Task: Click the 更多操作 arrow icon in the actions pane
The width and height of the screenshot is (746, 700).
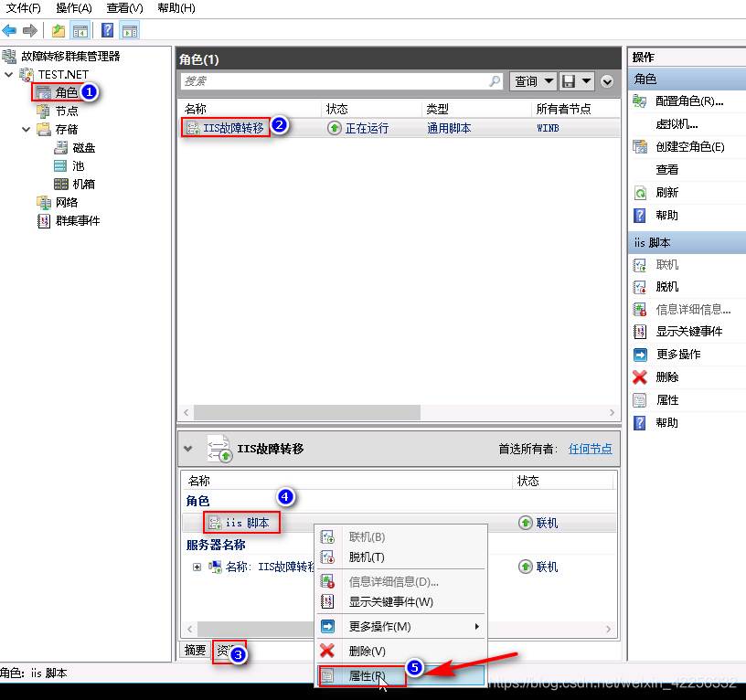Action: tap(640, 355)
